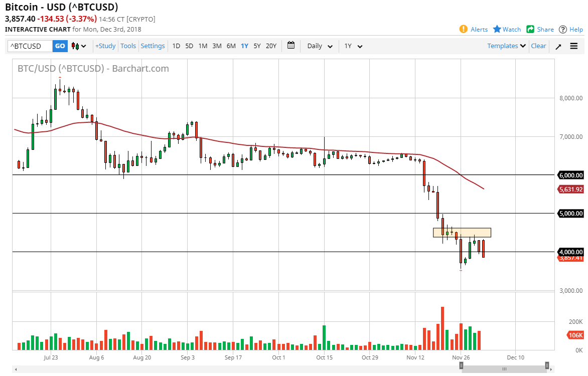Screen dimensions: 588x376
Task: Click the calendar date-selection icon
Action: 290,46
